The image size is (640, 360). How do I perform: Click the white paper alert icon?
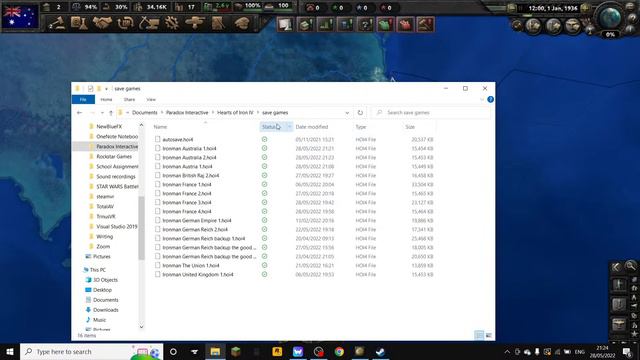[285, 24]
